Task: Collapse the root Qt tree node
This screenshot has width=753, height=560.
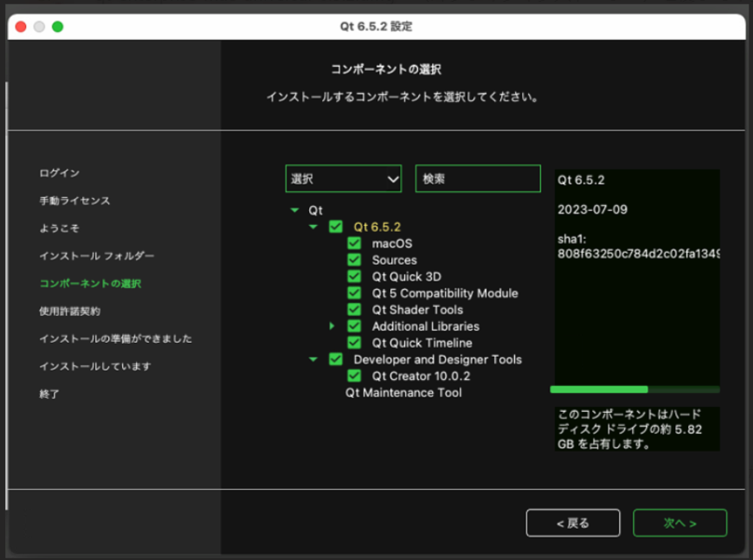Action: [x=295, y=210]
